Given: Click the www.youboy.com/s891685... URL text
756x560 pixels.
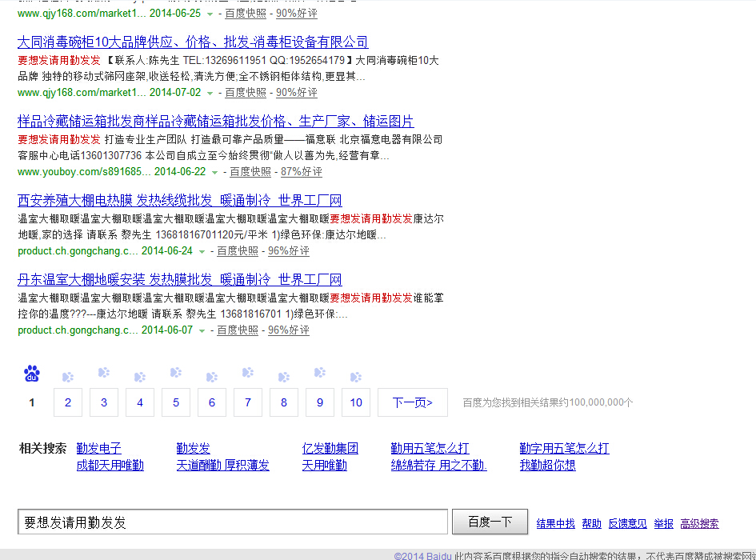Looking at the screenshot, I should (x=84, y=172).
